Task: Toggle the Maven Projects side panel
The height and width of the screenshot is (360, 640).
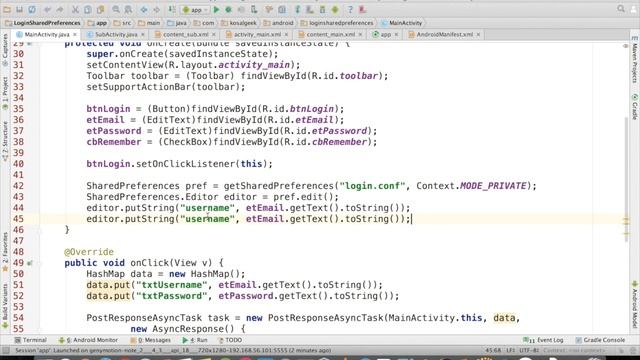Action: (635, 60)
